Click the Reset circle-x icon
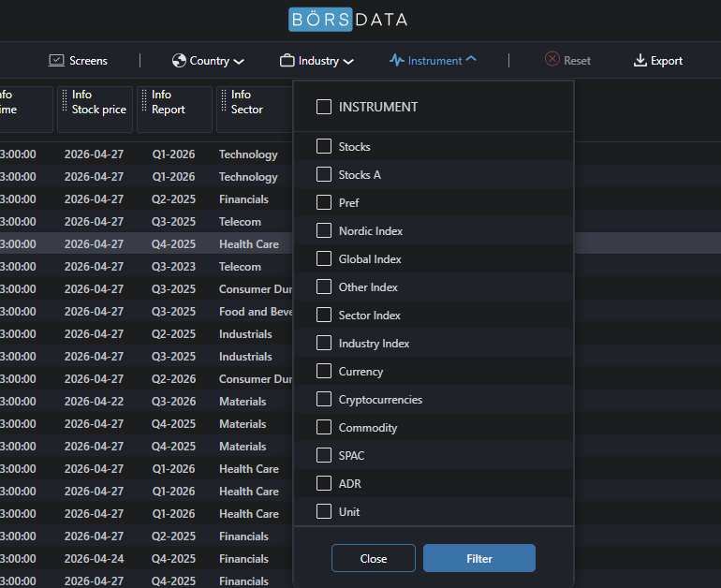Viewport: 721px width, 588px height. [552, 60]
